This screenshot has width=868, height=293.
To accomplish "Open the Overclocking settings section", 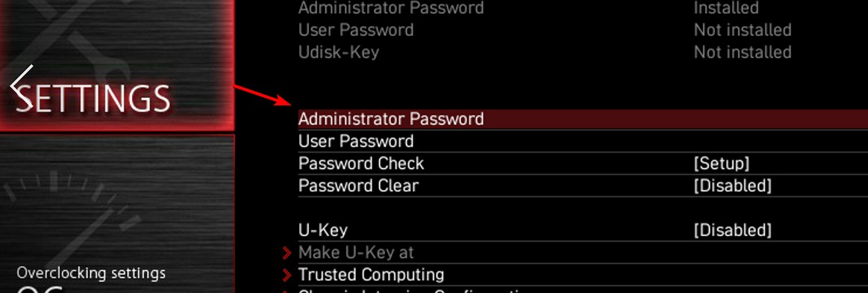I will pos(91,273).
